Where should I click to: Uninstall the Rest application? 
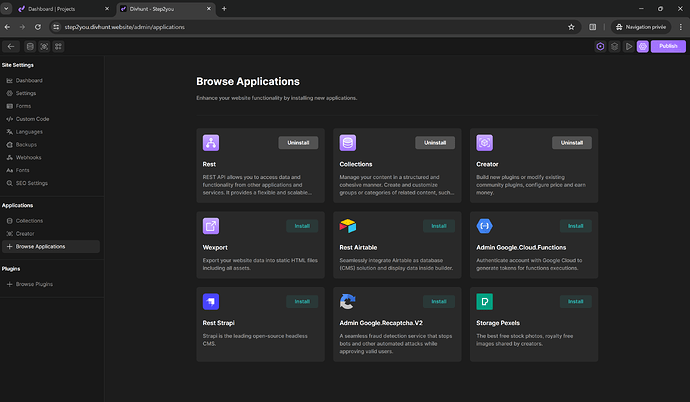coord(298,143)
